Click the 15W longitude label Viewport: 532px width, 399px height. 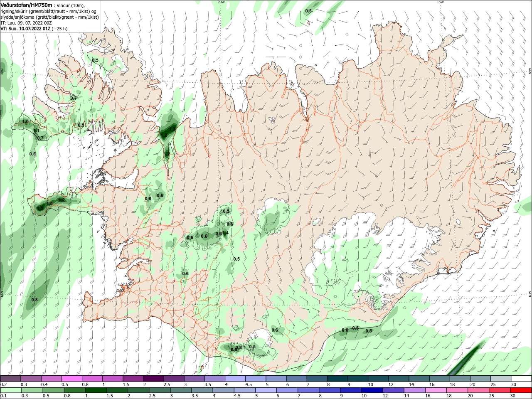440,2
